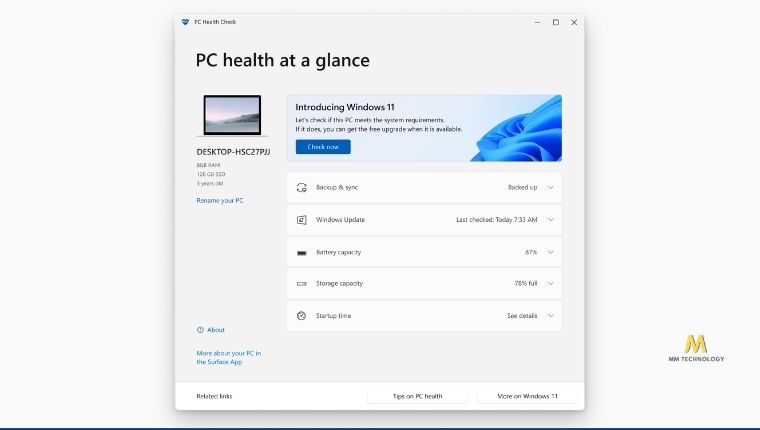760x430 pixels.
Task: Click the Backed up status text
Action: 522,187
